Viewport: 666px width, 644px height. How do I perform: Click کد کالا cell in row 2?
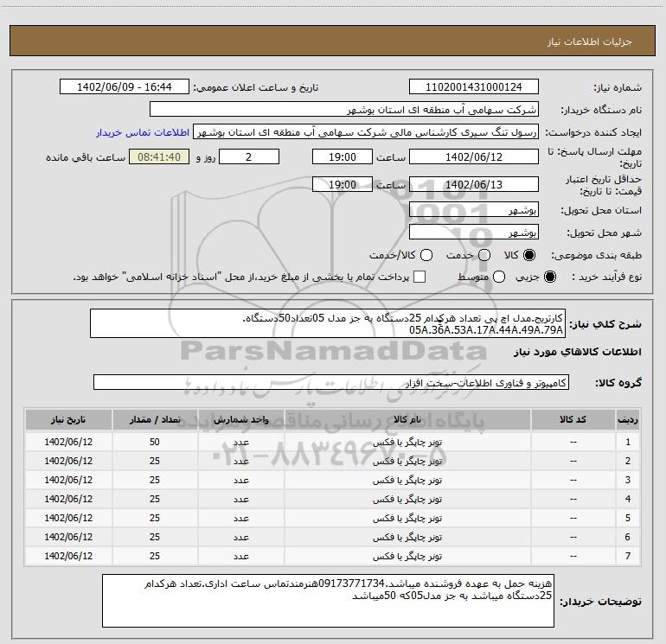[x=573, y=461]
